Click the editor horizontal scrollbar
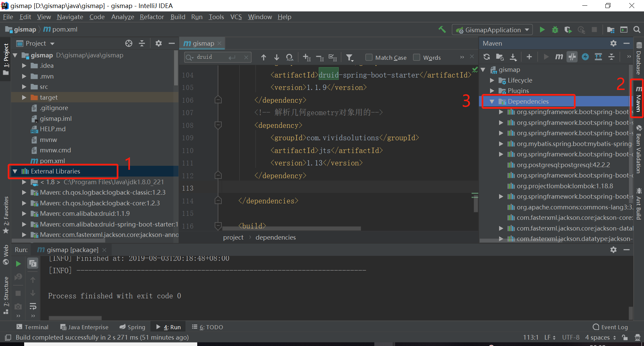The height and width of the screenshot is (346, 644). 291,229
